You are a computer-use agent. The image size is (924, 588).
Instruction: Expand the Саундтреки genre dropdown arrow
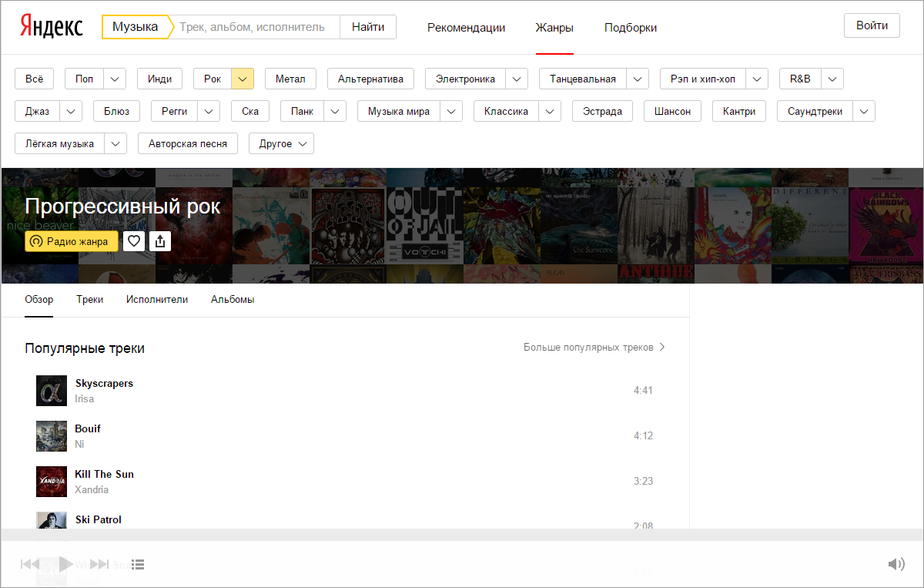coord(864,111)
